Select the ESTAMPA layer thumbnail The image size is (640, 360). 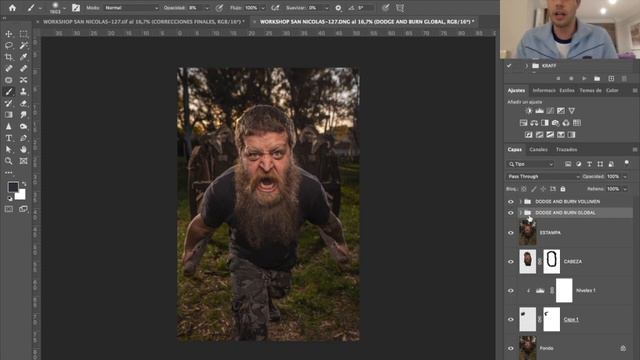[527, 232]
